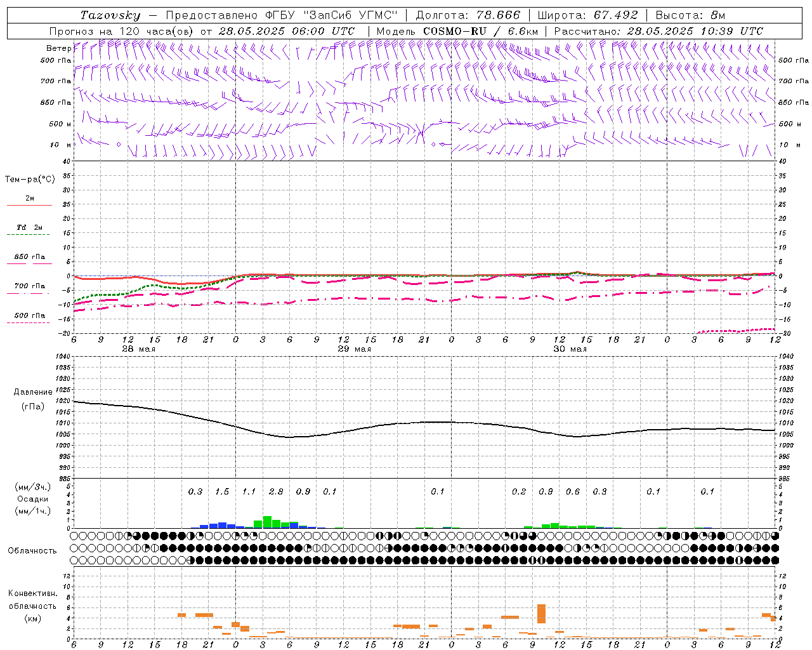Click the '2.8' precipitation amount value
The height and width of the screenshot is (650, 812).
point(276,491)
